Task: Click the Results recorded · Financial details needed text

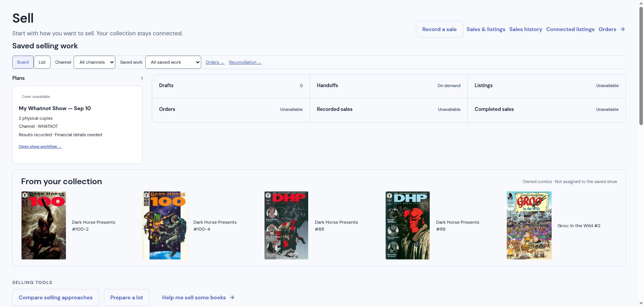Action: pos(61,135)
